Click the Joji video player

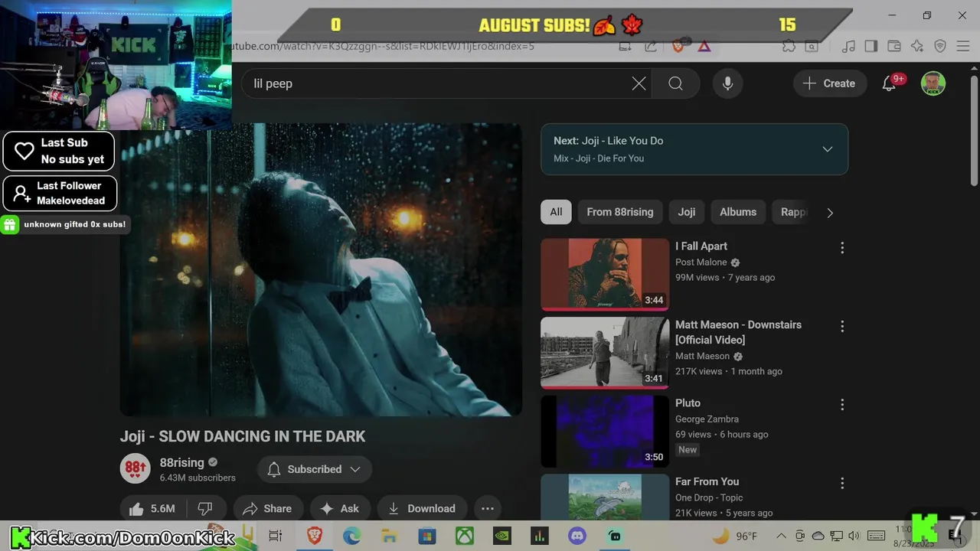(321, 269)
